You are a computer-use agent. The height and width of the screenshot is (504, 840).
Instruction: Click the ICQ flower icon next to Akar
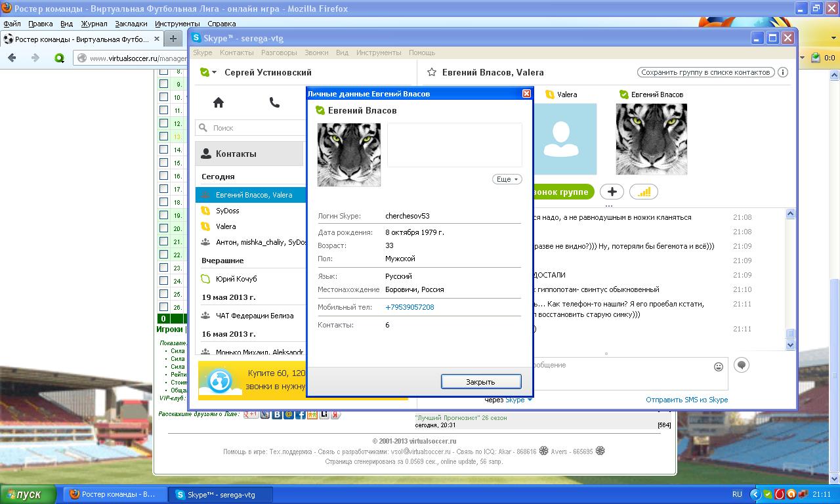pyautogui.click(x=543, y=451)
